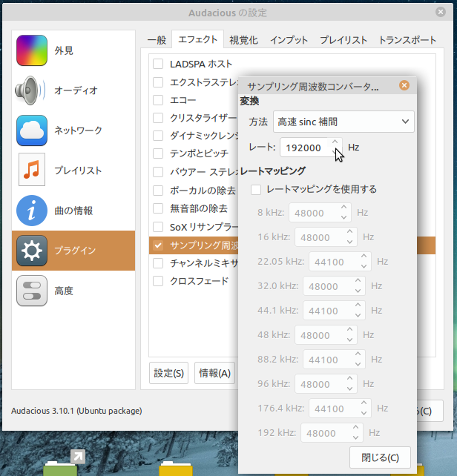Screen dimensions: 457x476
Task: Enable レートマッピングを使用する checkbox
Action: pyautogui.click(x=256, y=190)
